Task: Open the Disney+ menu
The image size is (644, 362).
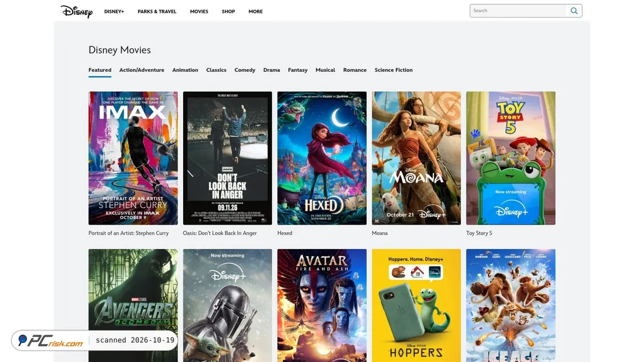Action: tap(114, 12)
